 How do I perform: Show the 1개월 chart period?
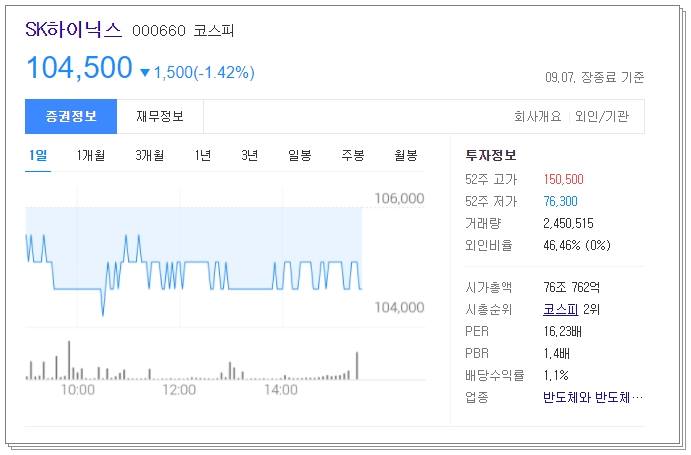91,155
